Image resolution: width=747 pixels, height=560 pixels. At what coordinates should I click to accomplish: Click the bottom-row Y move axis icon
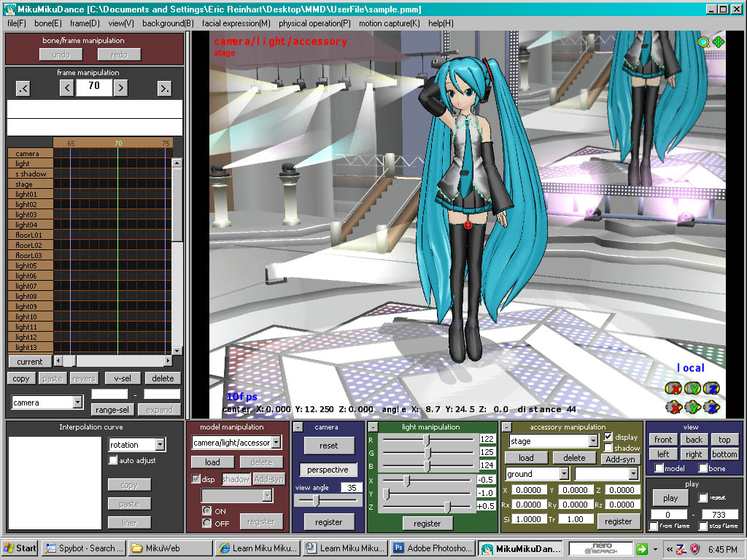point(692,407)
